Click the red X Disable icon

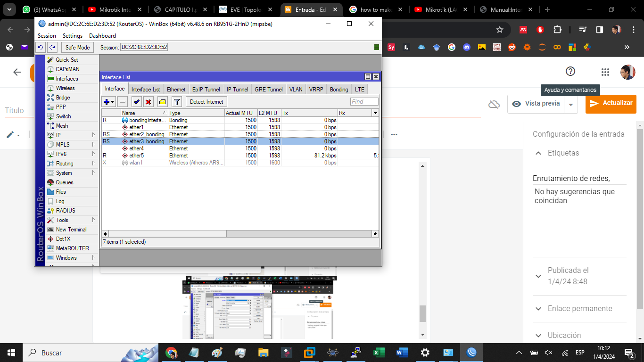tap(149, 101)
